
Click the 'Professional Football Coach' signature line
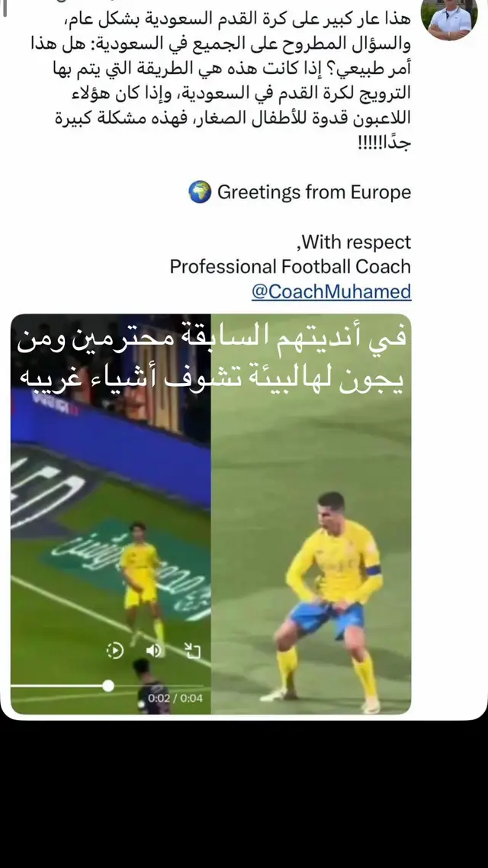291,266
